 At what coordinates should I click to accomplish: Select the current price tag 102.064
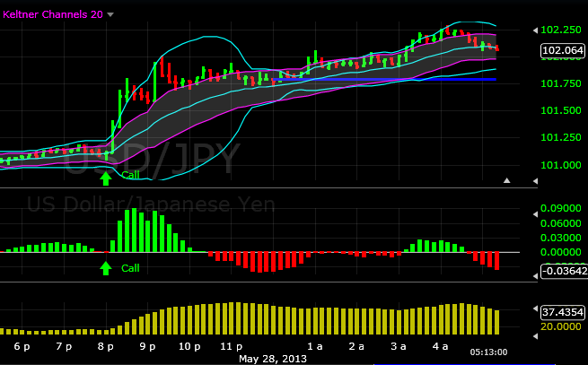563,50
